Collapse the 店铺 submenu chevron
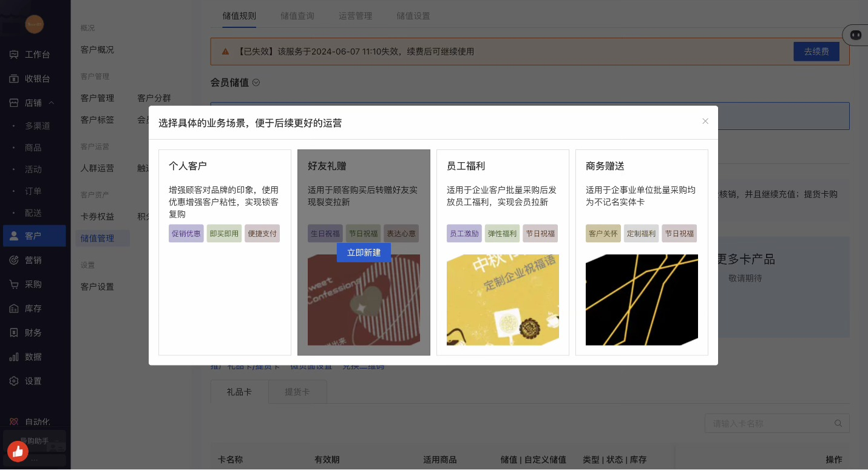Screen dimensions: 868x470 (x=52, y=103)
